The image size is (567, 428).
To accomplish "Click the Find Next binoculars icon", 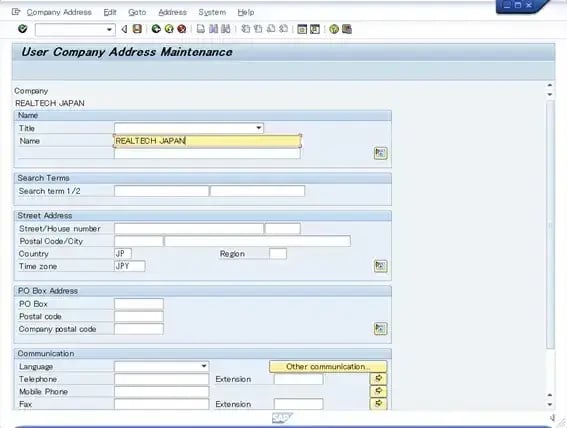I will [x=226, y=29].
